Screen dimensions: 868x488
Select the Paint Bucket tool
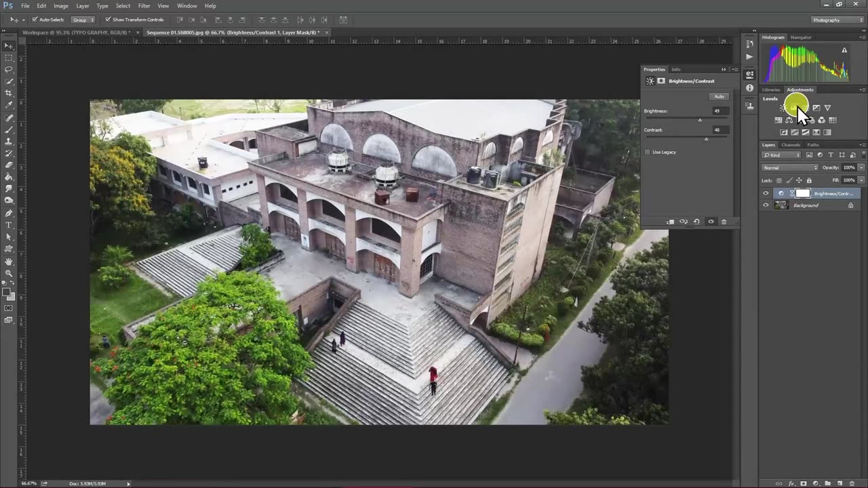tap(9, 177)
